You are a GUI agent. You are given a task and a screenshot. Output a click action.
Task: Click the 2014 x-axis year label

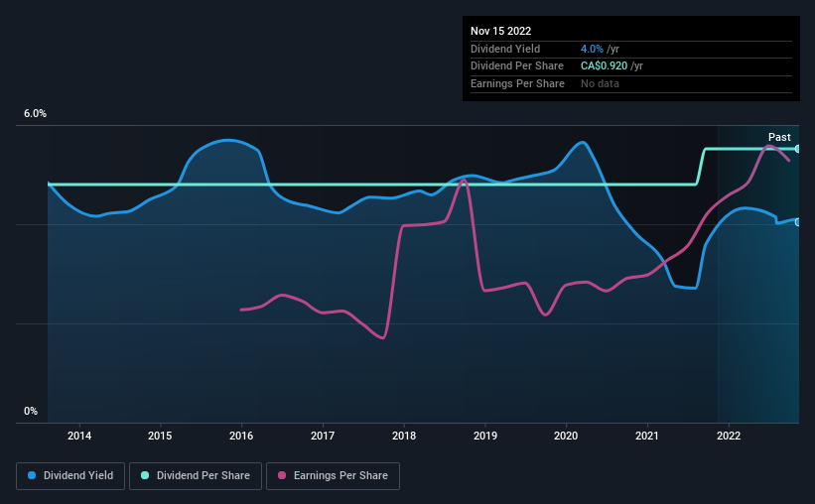click(79, 436)
